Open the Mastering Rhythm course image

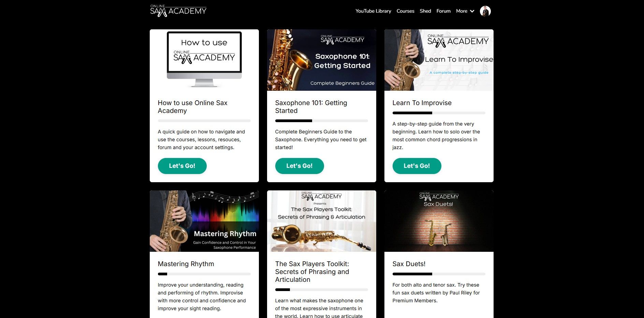204,221
